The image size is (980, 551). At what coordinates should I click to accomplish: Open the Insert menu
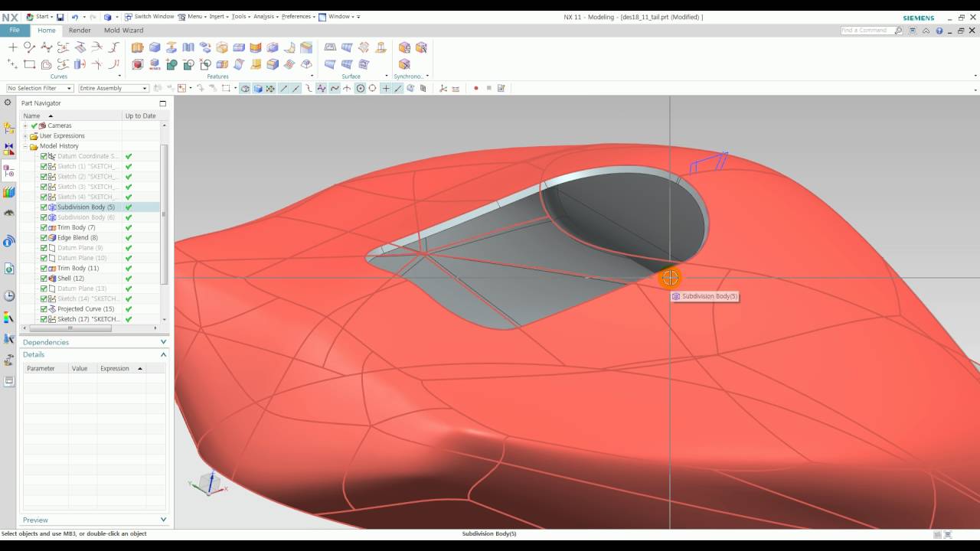[x=218, y=17]
